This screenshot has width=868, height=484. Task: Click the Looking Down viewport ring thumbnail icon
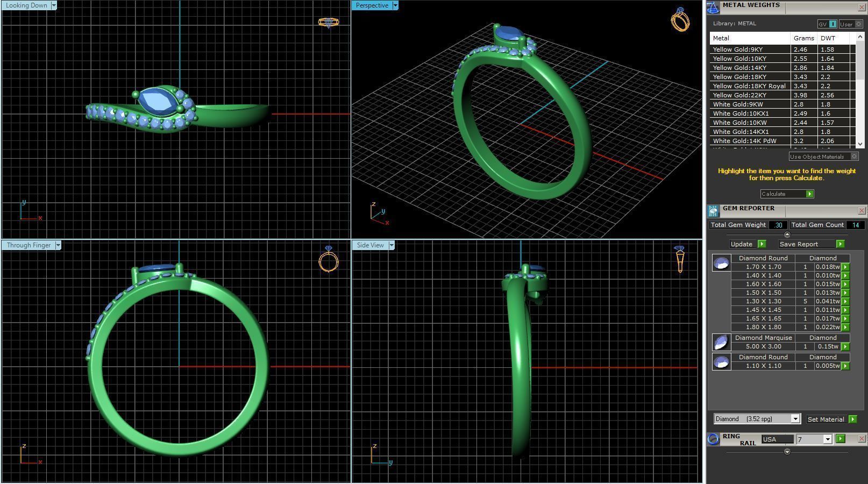[328, 23]
